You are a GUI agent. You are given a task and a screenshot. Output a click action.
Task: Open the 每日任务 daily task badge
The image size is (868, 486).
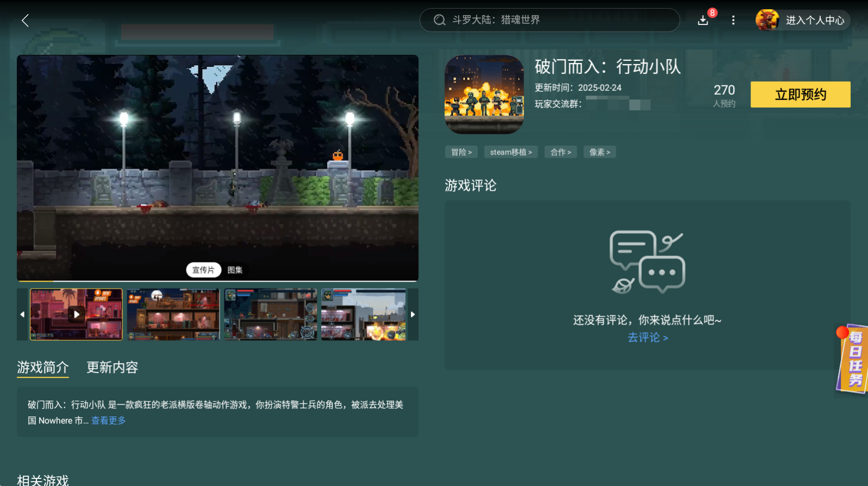point(852,359)
